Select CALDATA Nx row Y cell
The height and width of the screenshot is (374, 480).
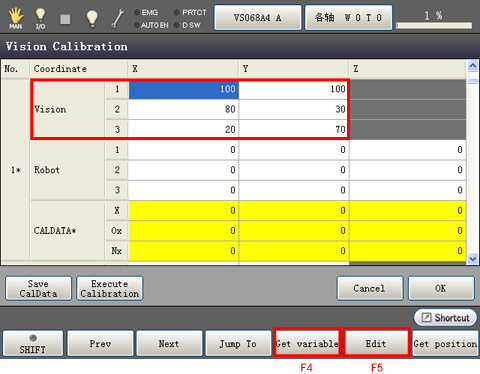coord(294,251)
